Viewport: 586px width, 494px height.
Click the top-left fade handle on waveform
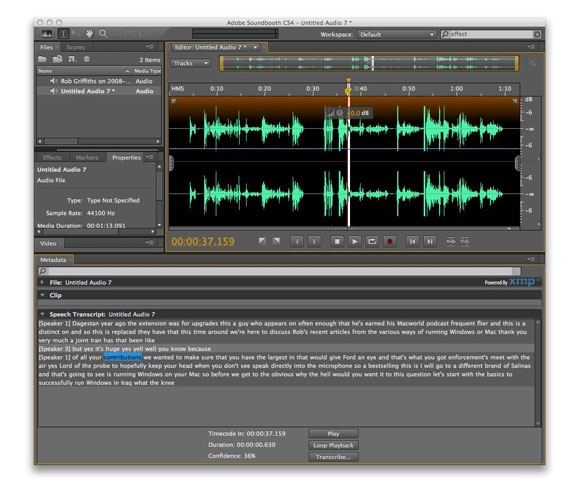(174, 101)
